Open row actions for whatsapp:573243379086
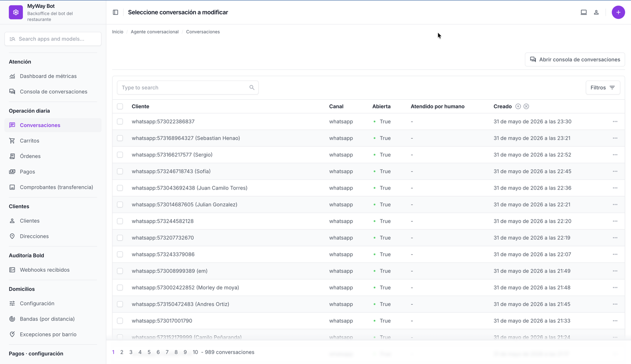The width and height of the screenshot is (631, 364). (x=615, y=254)
